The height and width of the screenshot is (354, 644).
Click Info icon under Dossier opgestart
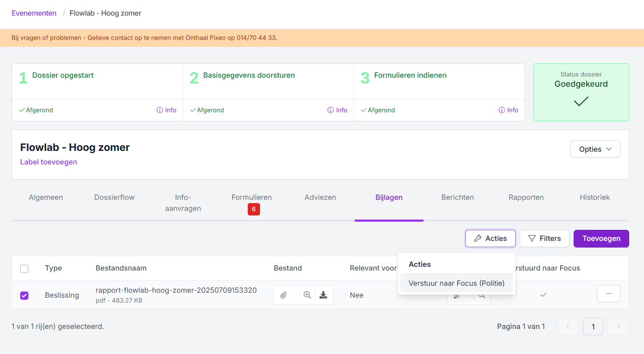point(166,110)
